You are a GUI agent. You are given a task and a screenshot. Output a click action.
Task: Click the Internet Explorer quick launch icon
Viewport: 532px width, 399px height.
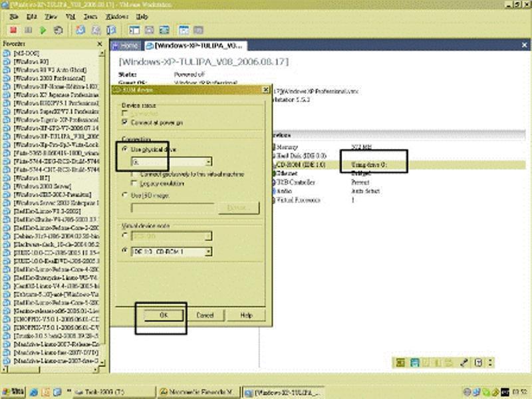click(34, 392)
